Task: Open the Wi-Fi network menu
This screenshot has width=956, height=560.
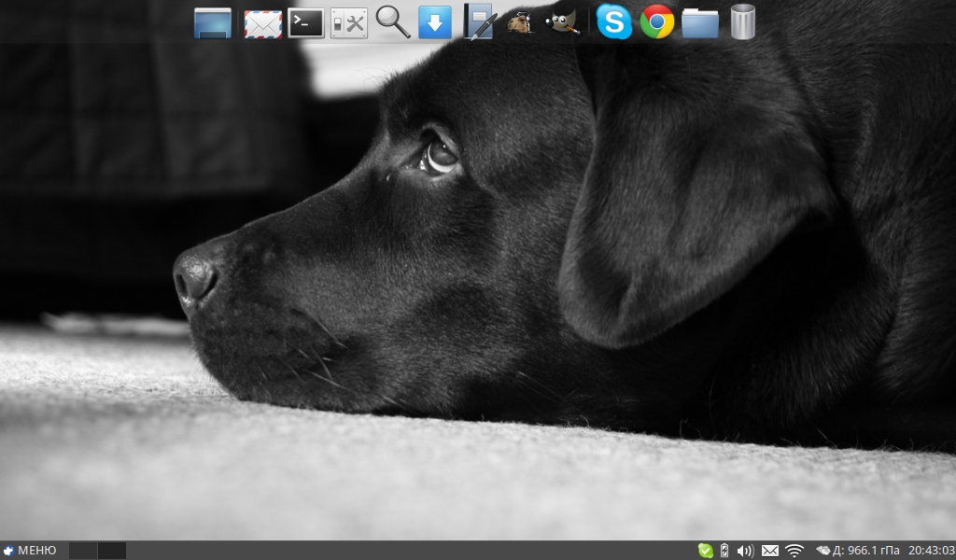Action: coord(794,551)
